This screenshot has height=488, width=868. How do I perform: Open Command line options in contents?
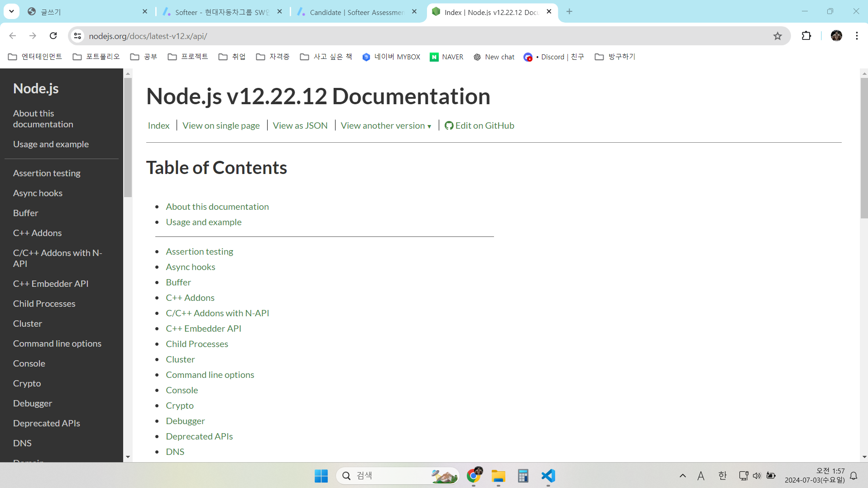210,375
